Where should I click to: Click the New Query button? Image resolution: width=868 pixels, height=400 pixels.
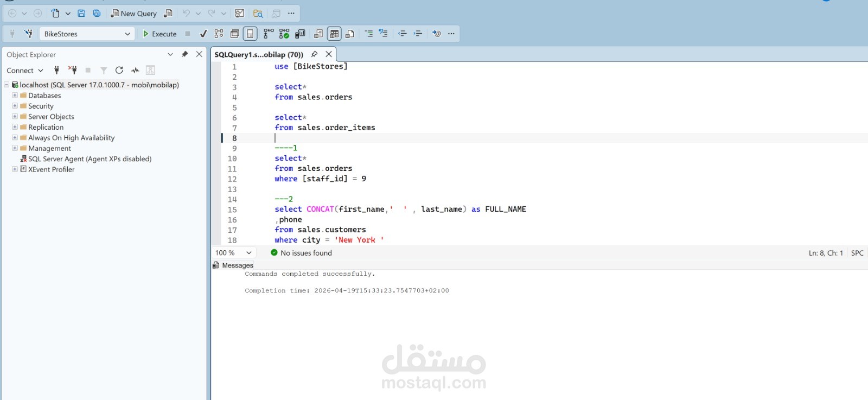[x=133, y=13]
